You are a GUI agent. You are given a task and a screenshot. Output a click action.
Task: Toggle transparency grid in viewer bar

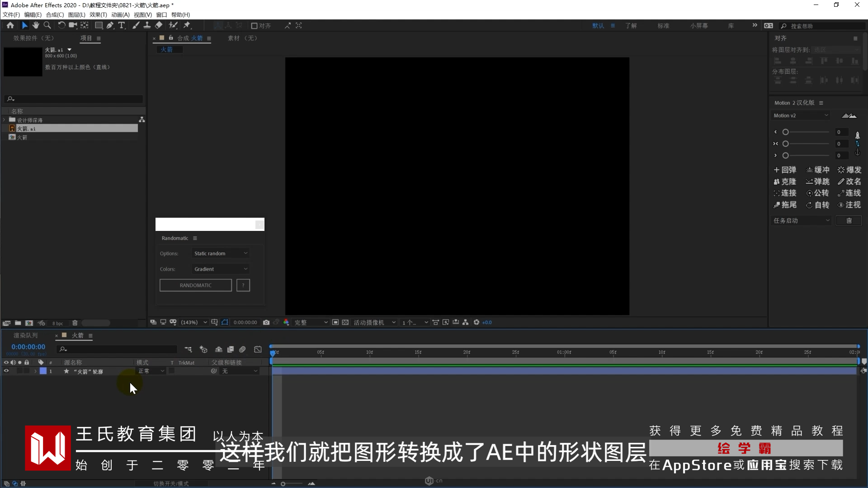click(x=345, y=323)
